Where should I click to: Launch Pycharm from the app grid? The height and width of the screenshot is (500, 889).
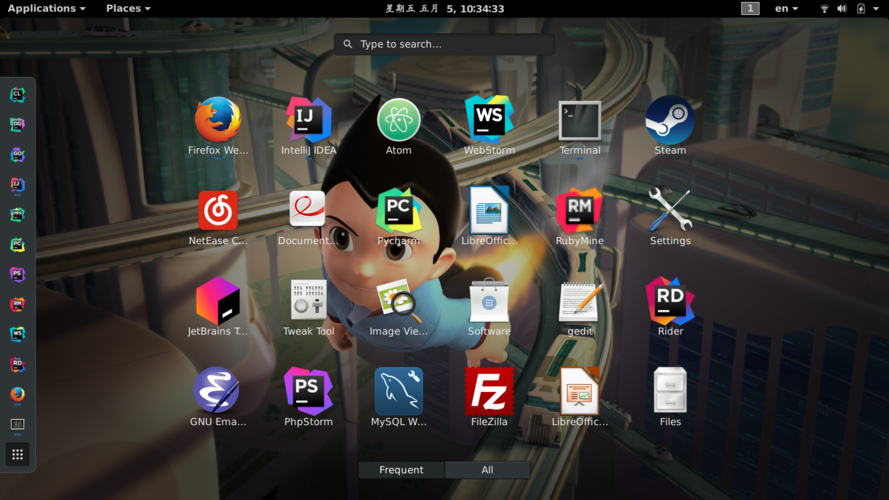(399, 210)
